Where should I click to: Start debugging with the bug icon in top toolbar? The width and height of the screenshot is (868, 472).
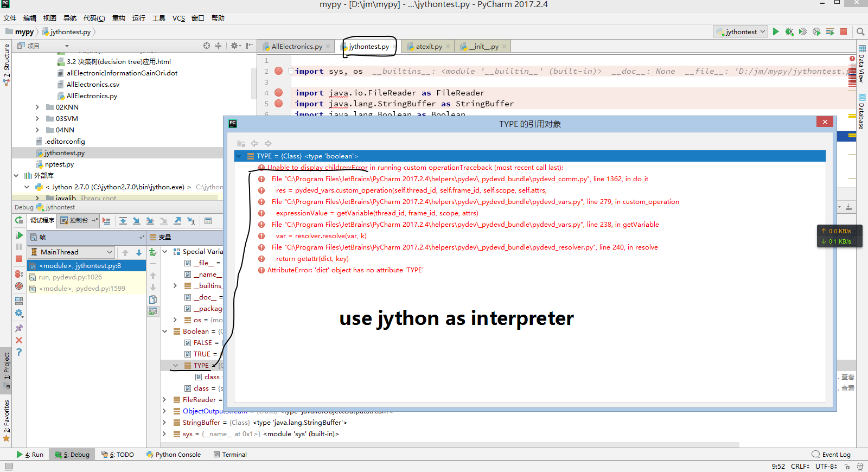coord(789,32)
